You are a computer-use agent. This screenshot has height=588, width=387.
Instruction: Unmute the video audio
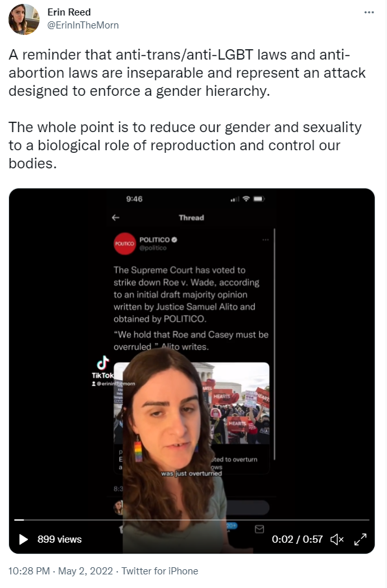[x=336, y=539]
